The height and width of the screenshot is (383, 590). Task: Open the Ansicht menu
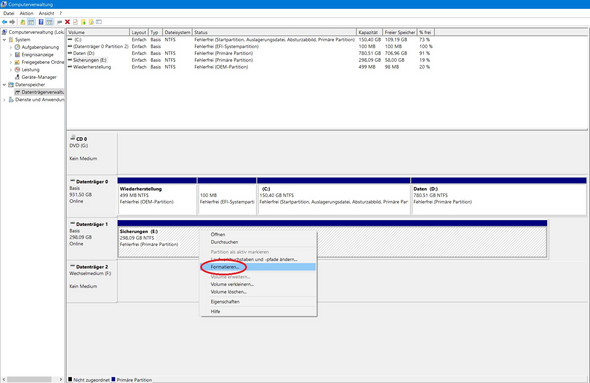tap(46, 13)
